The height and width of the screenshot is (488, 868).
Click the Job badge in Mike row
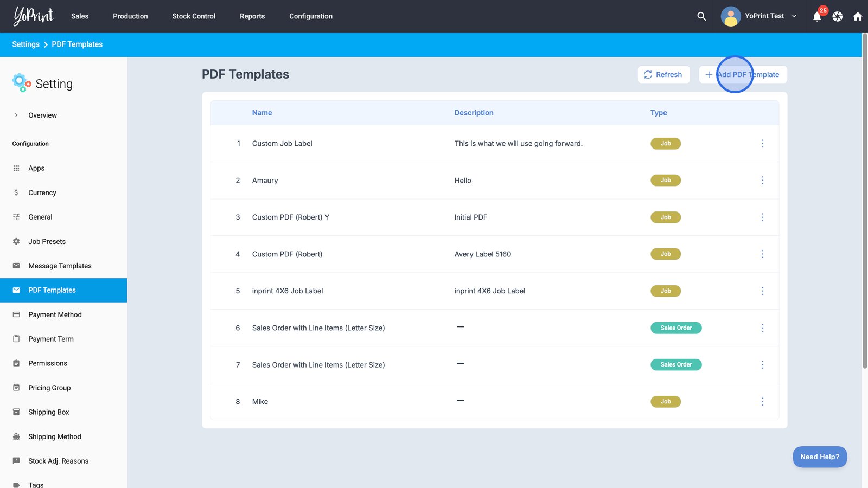tap(666, 402)
